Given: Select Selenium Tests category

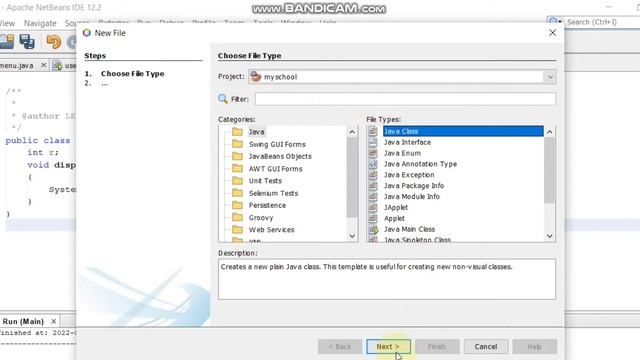Looking at the screenshot, I should (x=273, y=193).
